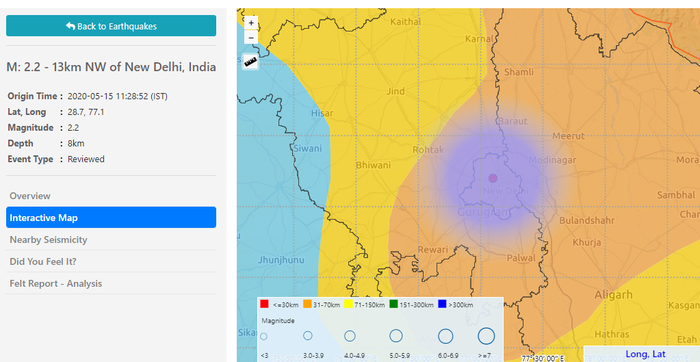
Task: Click the green 151-300km depth swatch
Action: click(x=393, y=304)
